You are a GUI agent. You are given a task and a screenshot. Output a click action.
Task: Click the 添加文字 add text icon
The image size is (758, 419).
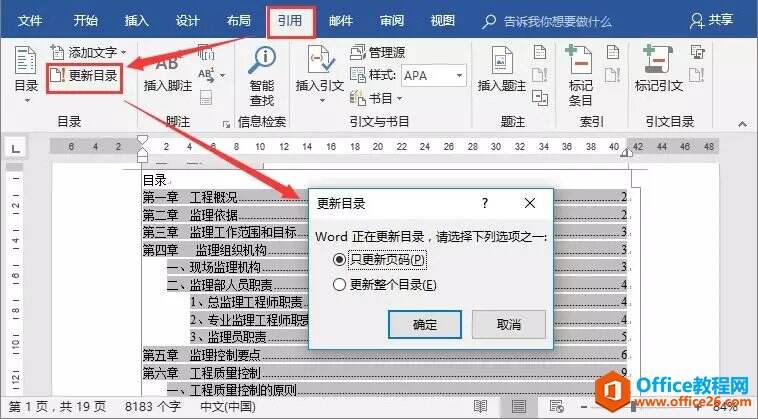pos(57,52)
